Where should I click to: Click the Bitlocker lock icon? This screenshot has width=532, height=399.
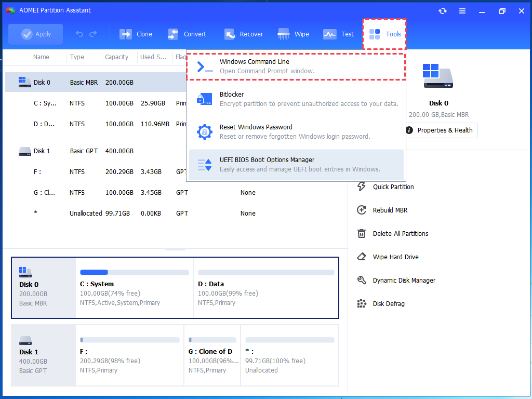tap(204, 99)
